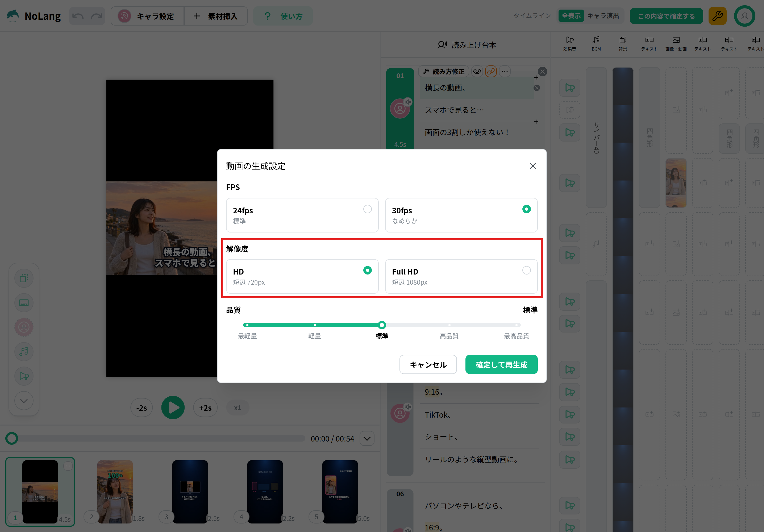Open 素材挿入 in the toolbar
The width and height of the screenshot is (766, 532).
click(x=216, y=16)
